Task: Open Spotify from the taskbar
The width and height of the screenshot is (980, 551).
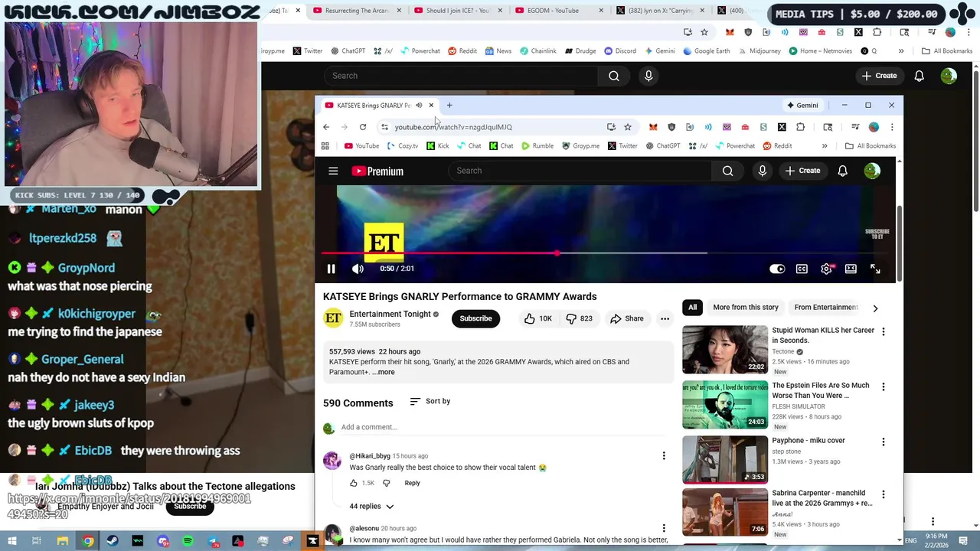Action: click(x=188, y=541)
